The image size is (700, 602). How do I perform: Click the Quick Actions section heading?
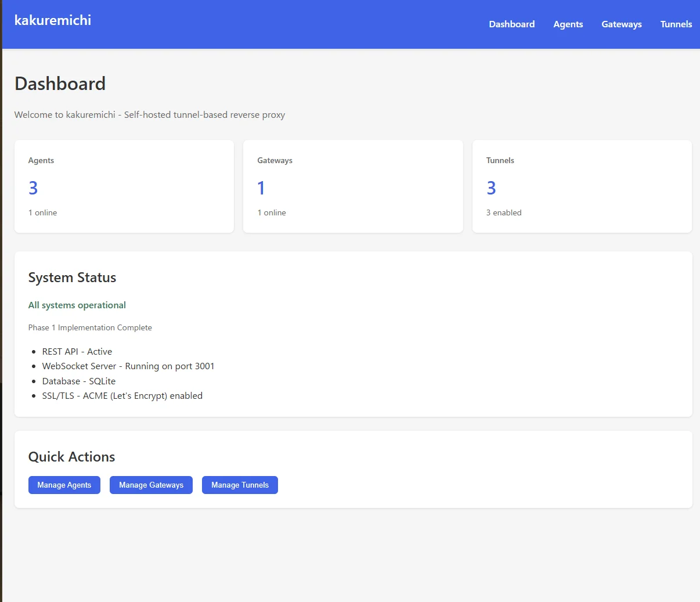point(71,457)
